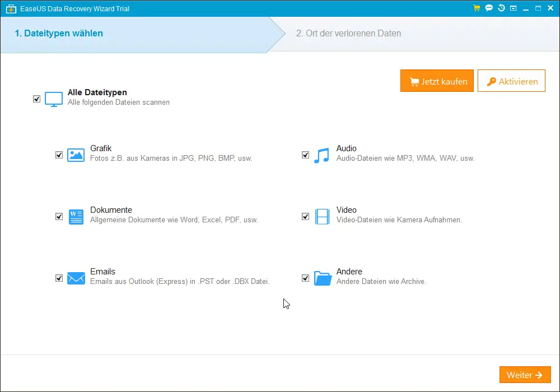Click the Grafik picture icon
The width and height of the screenshot is (560, 392).
(x=76, y=155)
